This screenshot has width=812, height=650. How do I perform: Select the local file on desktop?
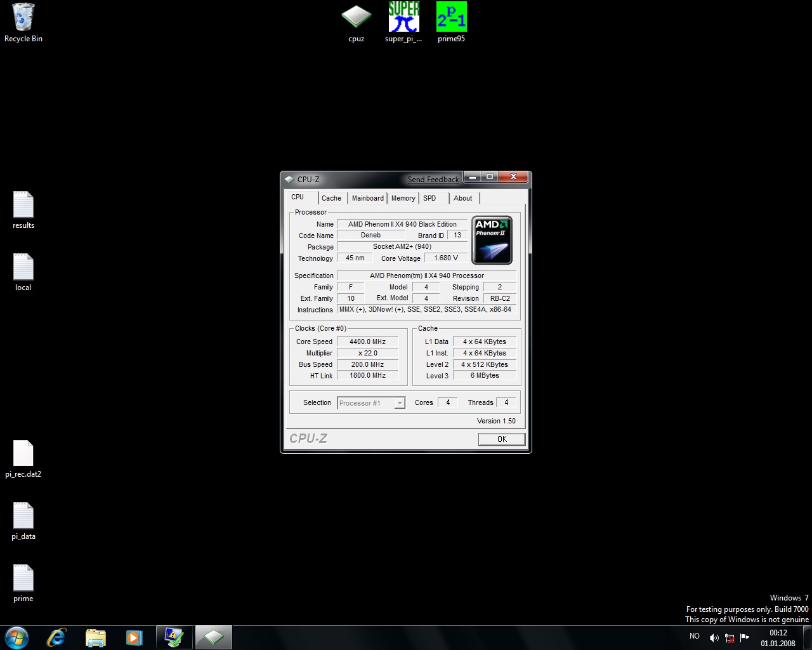point(23,272)
